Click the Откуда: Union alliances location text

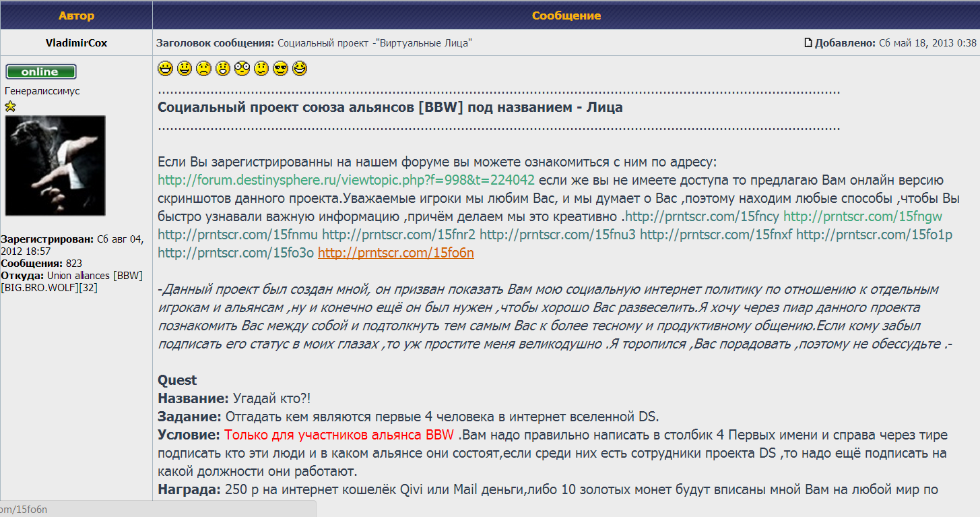[x=71, y=282]
